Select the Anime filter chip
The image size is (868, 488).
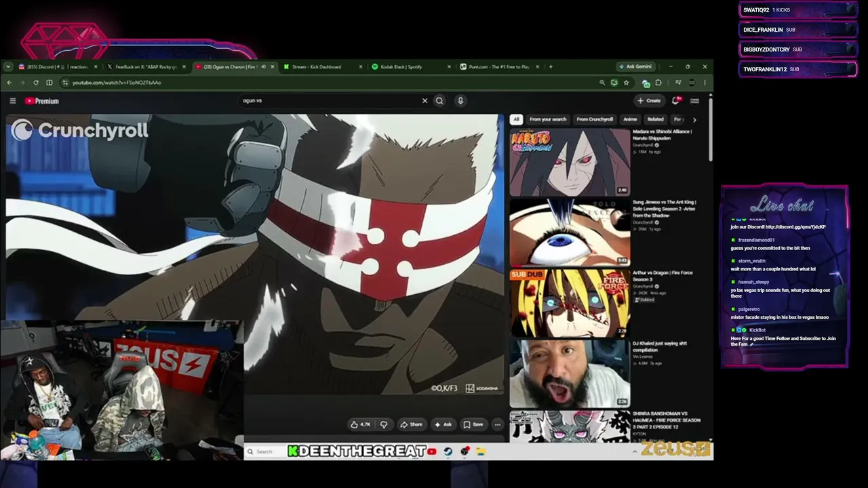[x=630, y=119]
